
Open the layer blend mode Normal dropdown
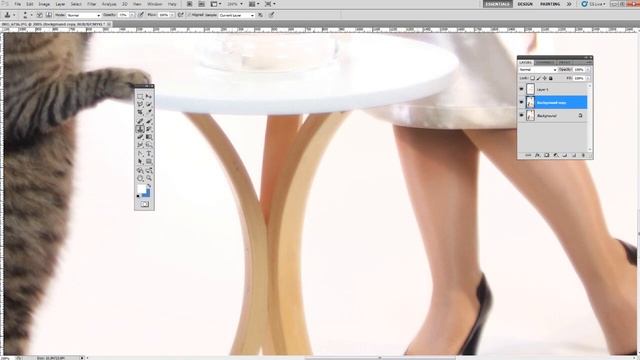[x=538, y=70]
